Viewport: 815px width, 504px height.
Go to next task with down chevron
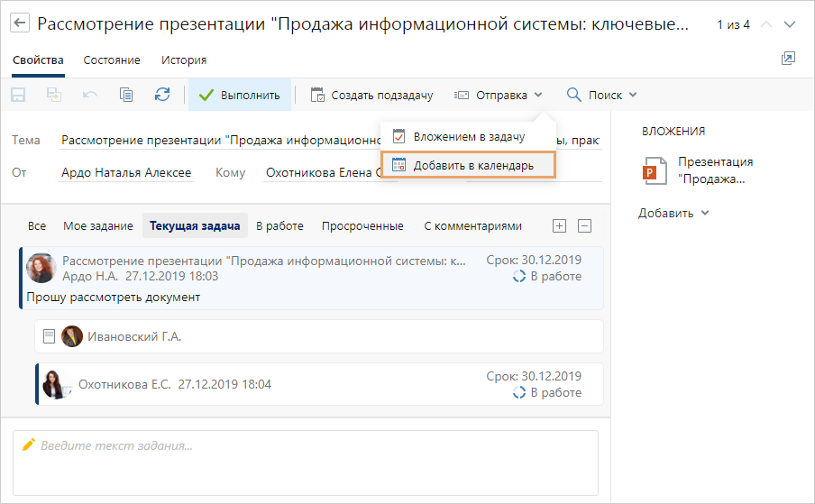[x=791, y=24]
